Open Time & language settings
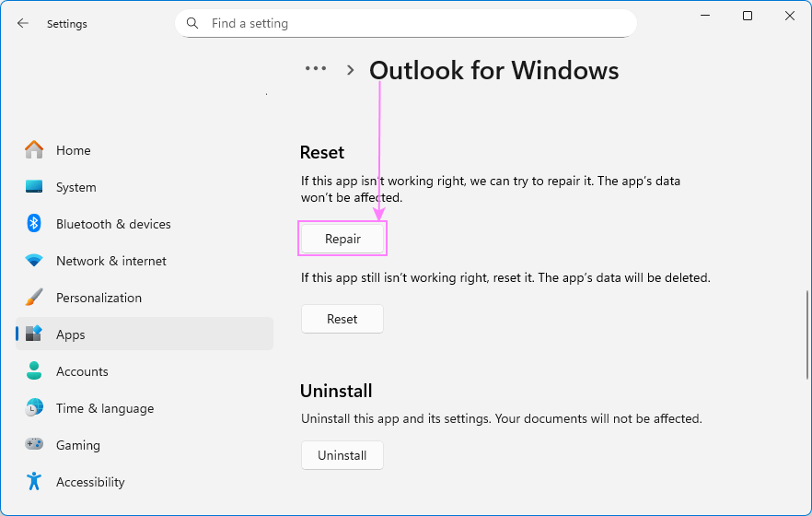 (144, 408)
